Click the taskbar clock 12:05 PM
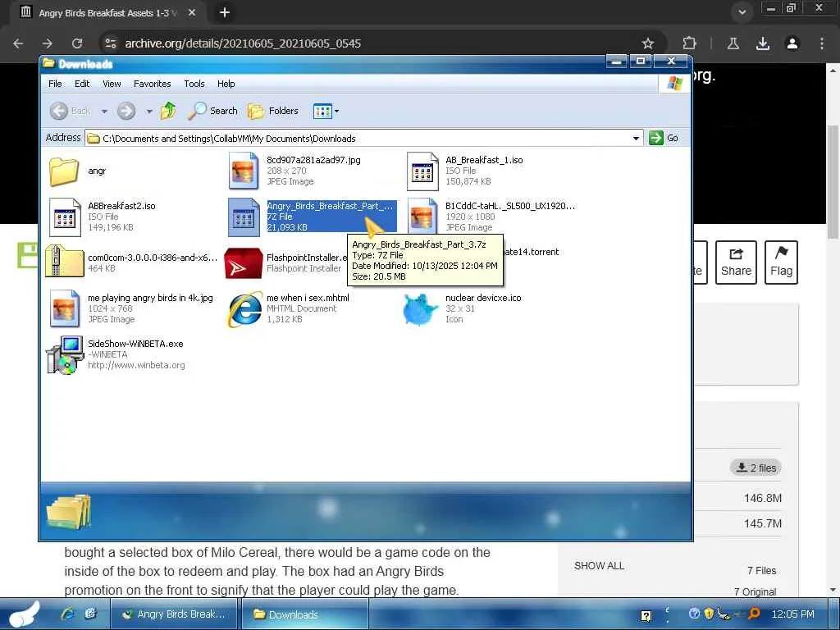Viewport: 840px width, 630px height. 792,614
